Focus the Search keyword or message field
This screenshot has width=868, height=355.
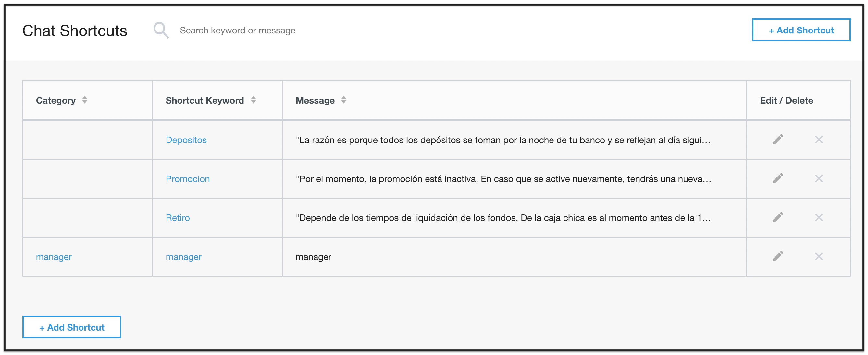point(303,30)
